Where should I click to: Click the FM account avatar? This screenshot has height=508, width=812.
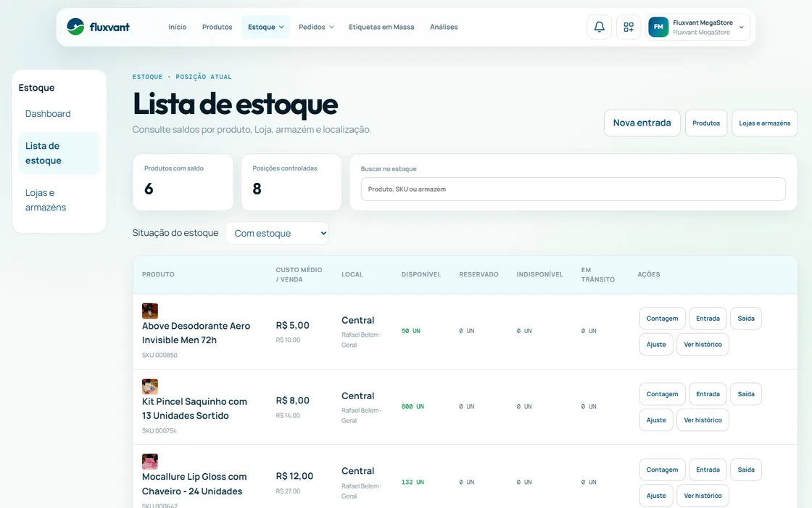658,27
